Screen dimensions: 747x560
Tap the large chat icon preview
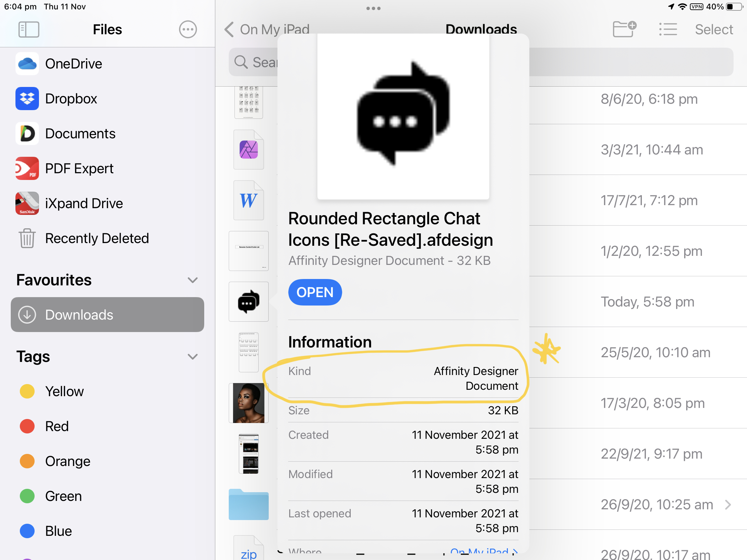(x=403, y=116)
